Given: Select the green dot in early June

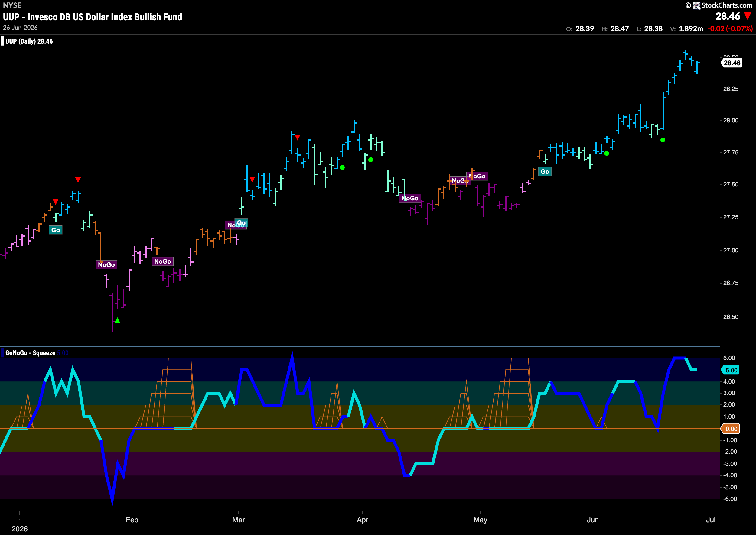Looking at the screenshot, I should pyautogui.click(x=607, y=153).
